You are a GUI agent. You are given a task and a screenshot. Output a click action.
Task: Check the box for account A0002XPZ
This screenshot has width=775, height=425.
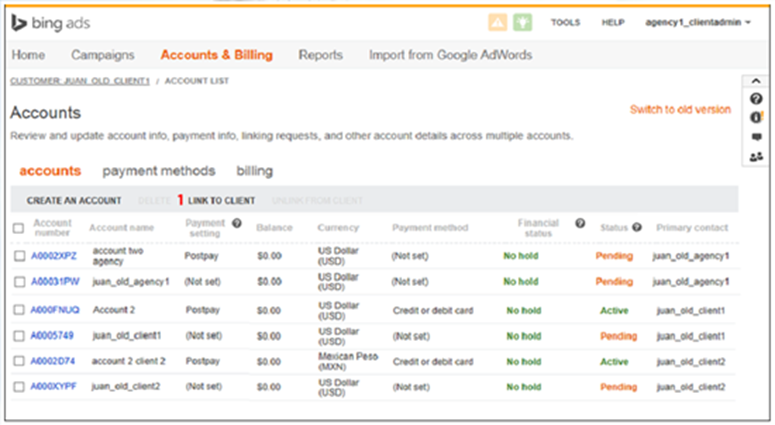(19, 256)
